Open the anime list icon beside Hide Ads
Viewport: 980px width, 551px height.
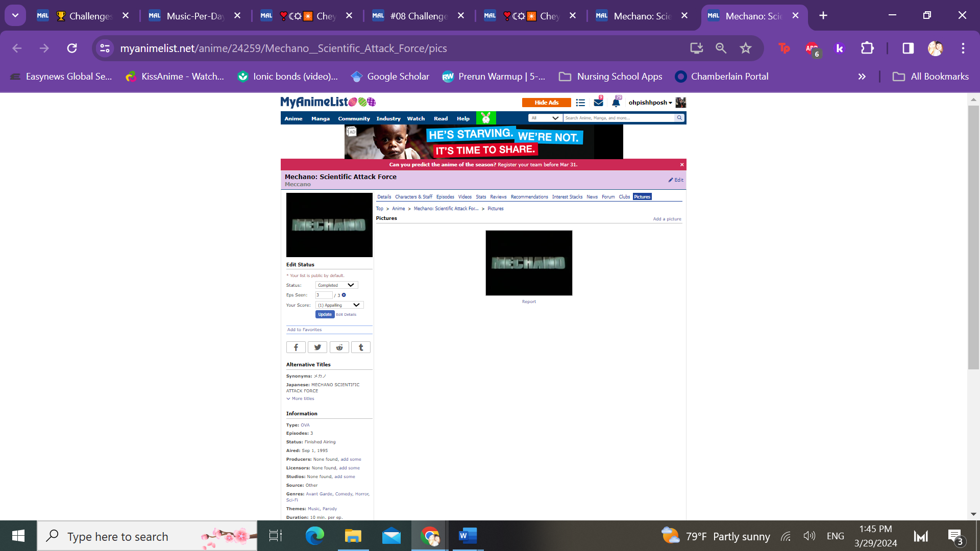580,103
